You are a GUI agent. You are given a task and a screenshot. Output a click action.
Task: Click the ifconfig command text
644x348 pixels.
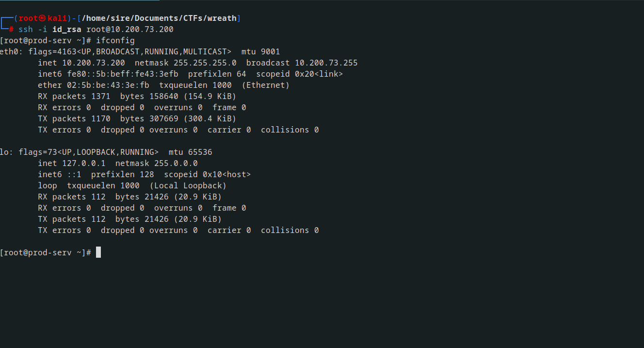pyautogui.click(x=115, y=41)
